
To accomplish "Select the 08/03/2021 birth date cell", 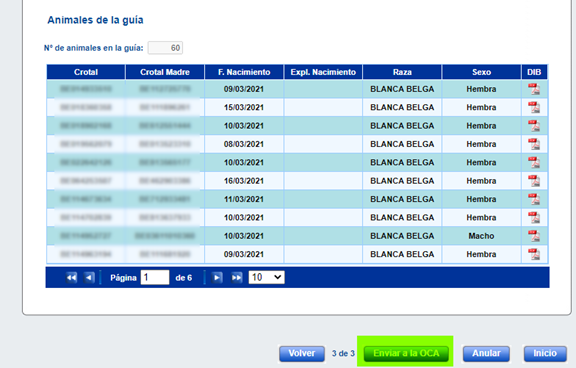I will pos(244,144).
